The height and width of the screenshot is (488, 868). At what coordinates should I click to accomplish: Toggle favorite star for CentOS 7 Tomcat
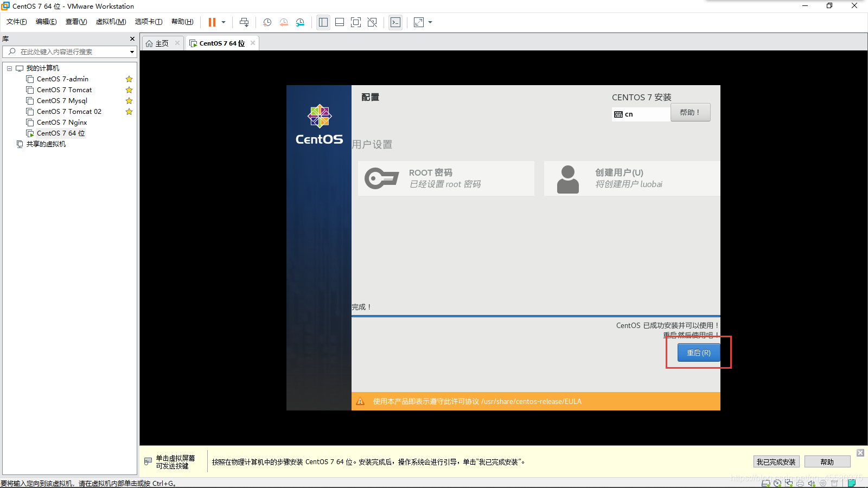point(129,90)
